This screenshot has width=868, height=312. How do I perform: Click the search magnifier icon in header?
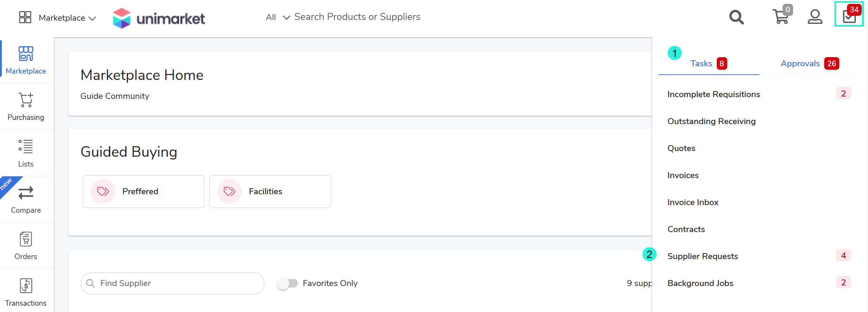coord(736,17)
